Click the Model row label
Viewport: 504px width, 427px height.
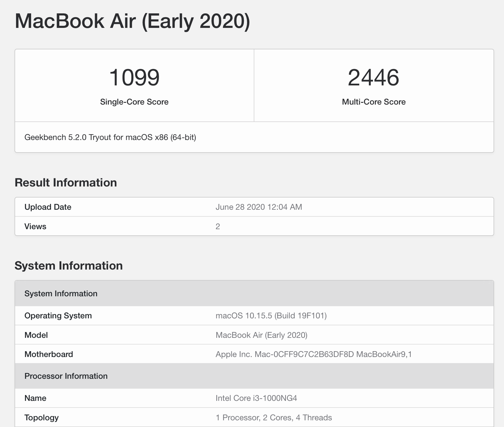click(36, 335)
